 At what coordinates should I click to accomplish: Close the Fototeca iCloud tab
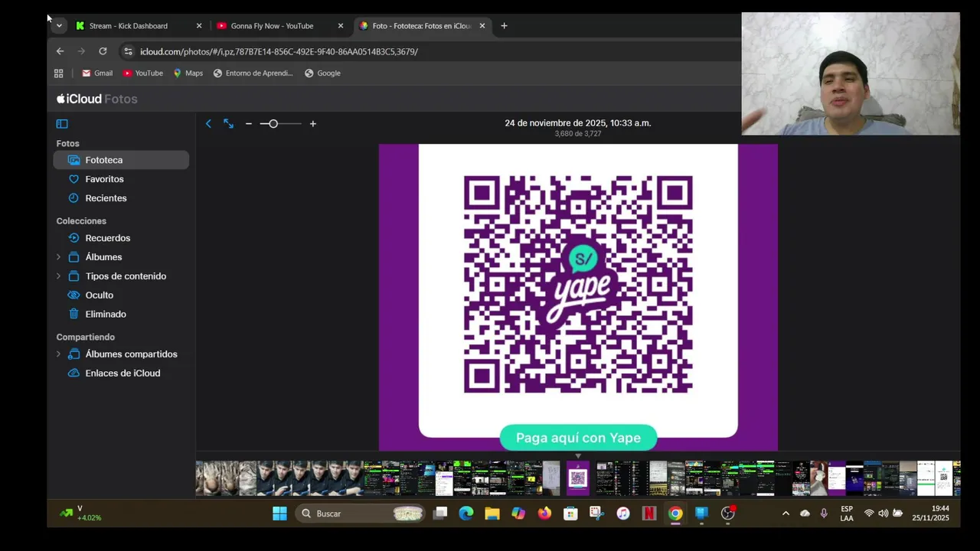[482, 26]
